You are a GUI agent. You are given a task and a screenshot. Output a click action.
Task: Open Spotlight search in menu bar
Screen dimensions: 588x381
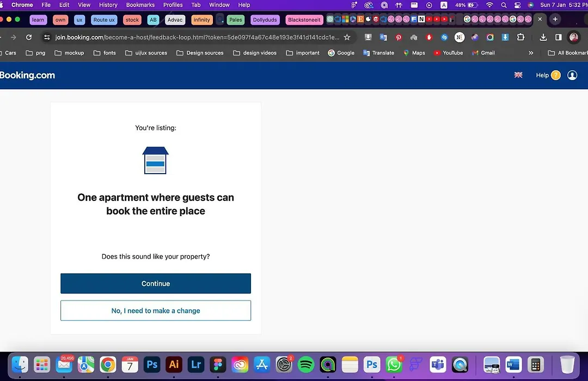504,5
